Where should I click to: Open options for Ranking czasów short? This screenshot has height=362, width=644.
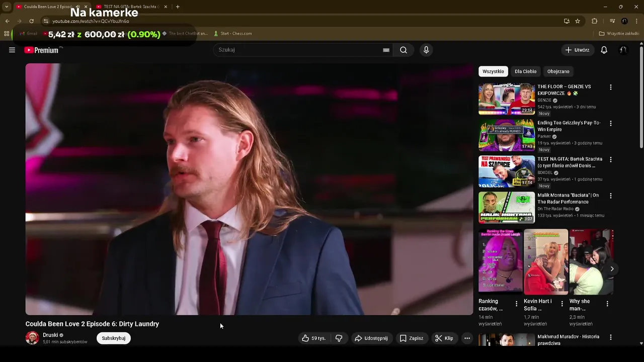pyautogui.click(x=516, y=304)
